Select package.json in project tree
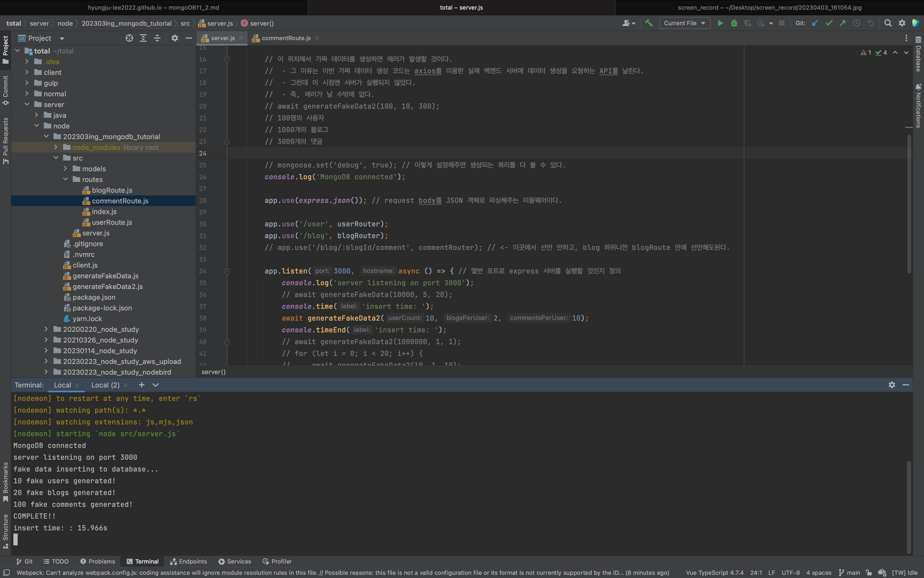This screenshot has width=924, height=578. tap(94, 297)
